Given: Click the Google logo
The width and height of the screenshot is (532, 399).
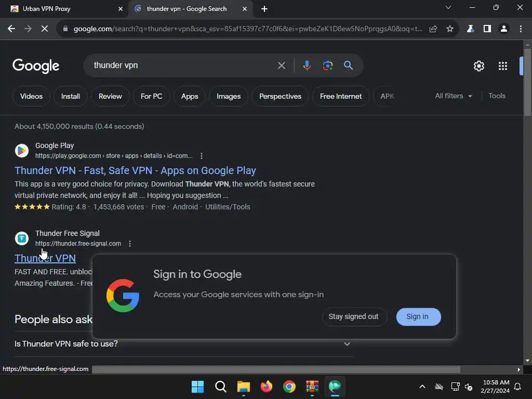Looking at the screenshot, I should click(x=36, y=66).
